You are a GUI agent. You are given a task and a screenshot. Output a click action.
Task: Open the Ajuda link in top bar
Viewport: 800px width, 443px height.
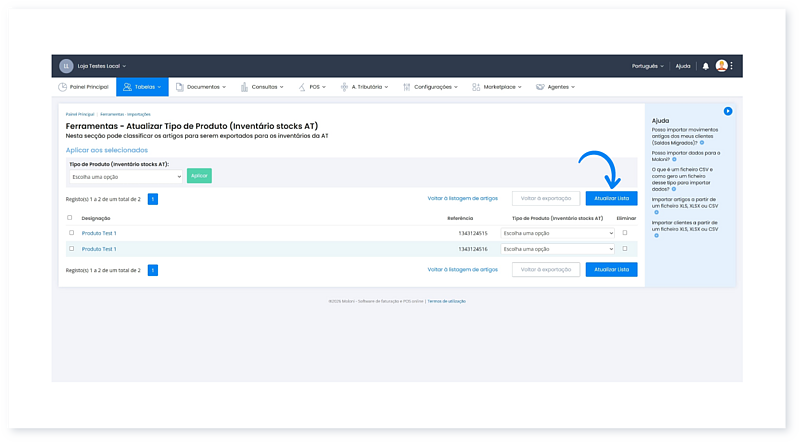click(x=683, y=66)
